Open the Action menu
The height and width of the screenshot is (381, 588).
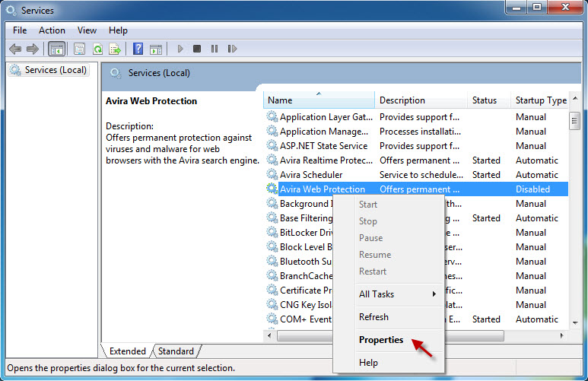[52, 30]
